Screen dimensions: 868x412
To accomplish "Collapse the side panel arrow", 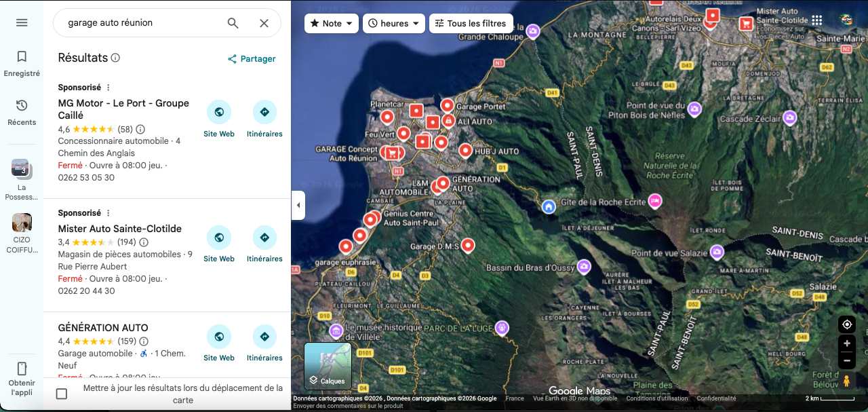I will click(x=298, y=205).
